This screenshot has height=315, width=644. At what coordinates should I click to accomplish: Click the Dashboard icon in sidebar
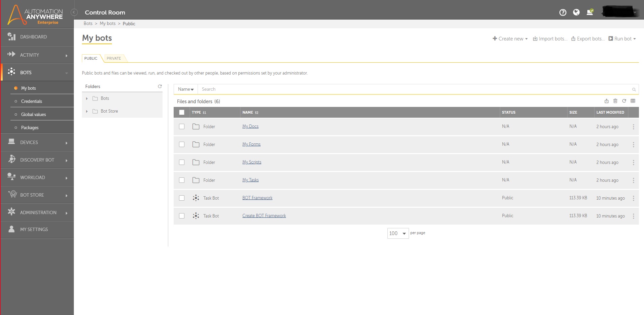(11, 36)
